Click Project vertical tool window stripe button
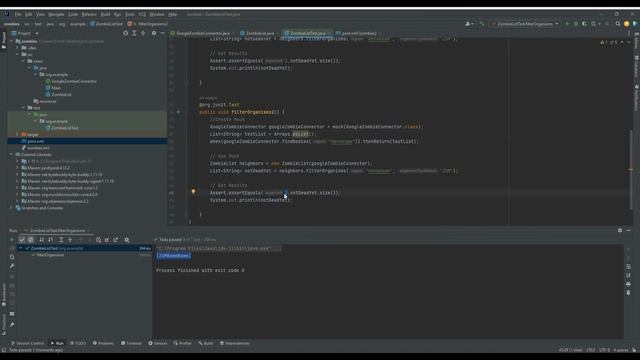The image size is (640, 360). [x=4, y=40]
